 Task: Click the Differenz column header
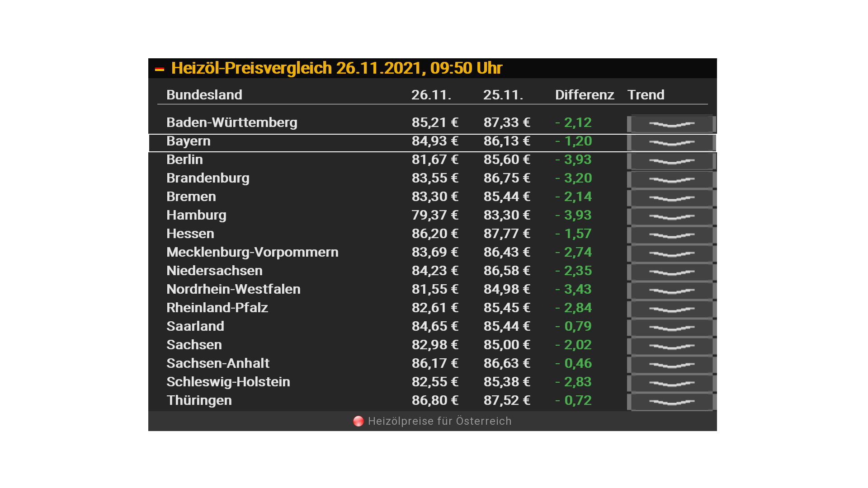[x=584, y=95]
